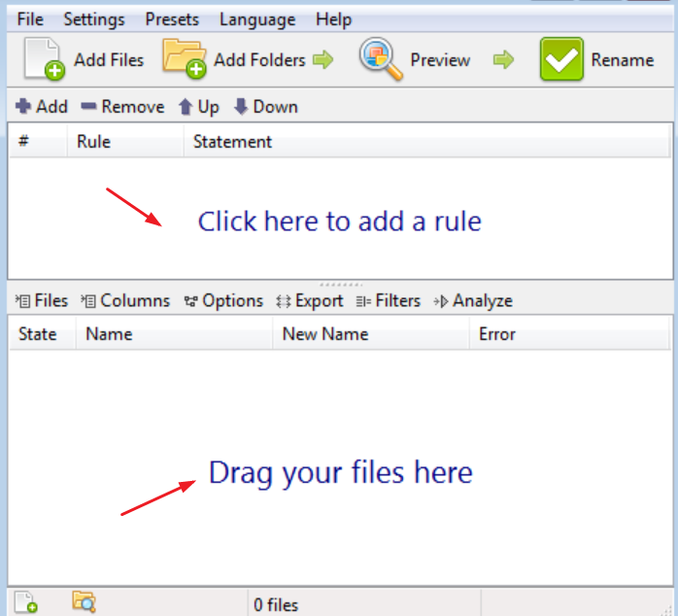Click the Preview magnifier icon
This screenshot has width=678, height=616.
click(x=381, y=59)
